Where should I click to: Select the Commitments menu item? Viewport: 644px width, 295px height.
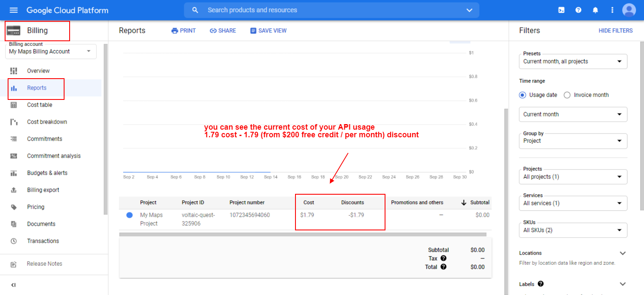coord(44,139)
